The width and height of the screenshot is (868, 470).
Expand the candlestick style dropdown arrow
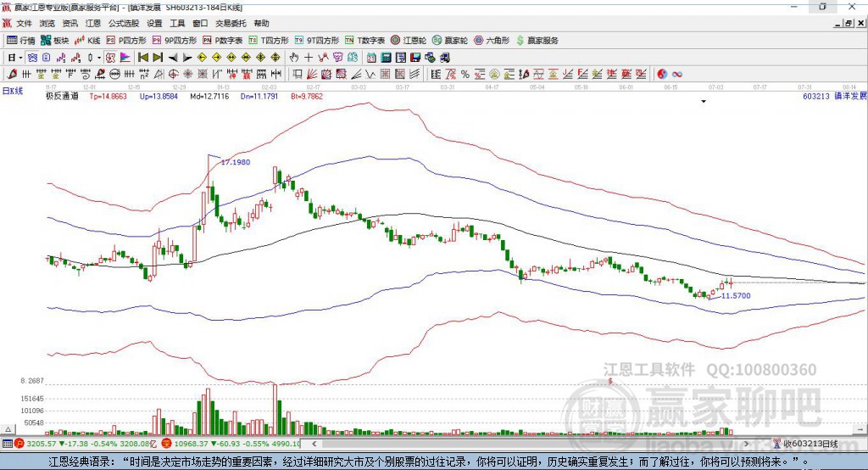(x=99, y=58)
